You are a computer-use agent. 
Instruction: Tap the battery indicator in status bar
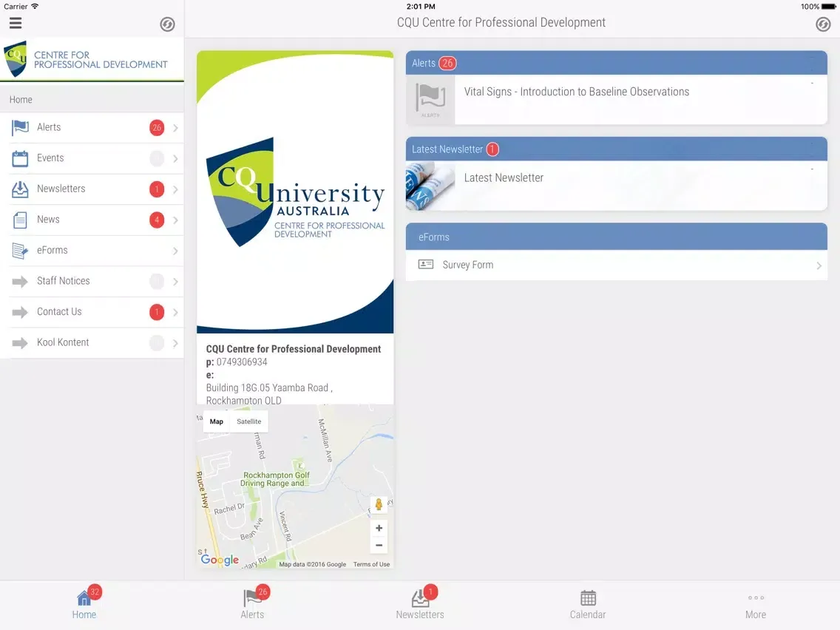point(827,7)
